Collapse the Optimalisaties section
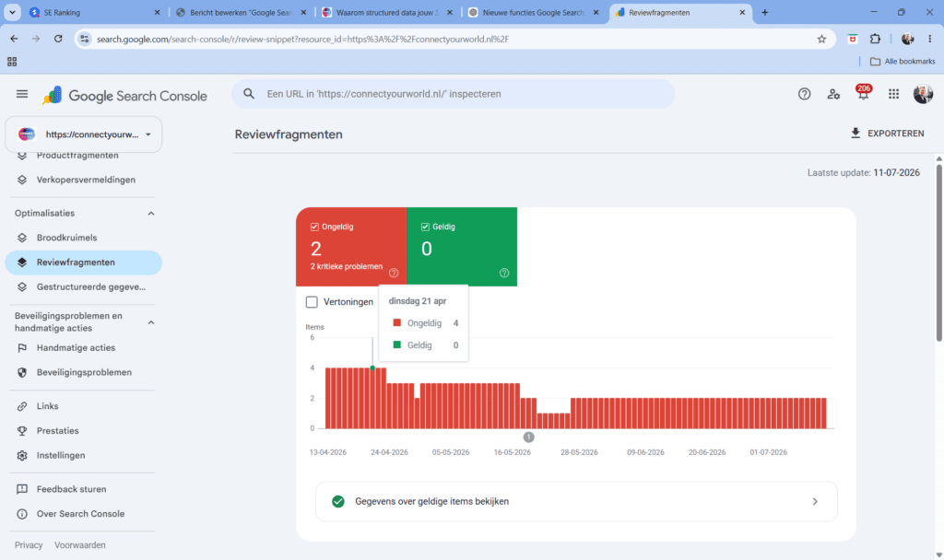 tap(151, 214)
